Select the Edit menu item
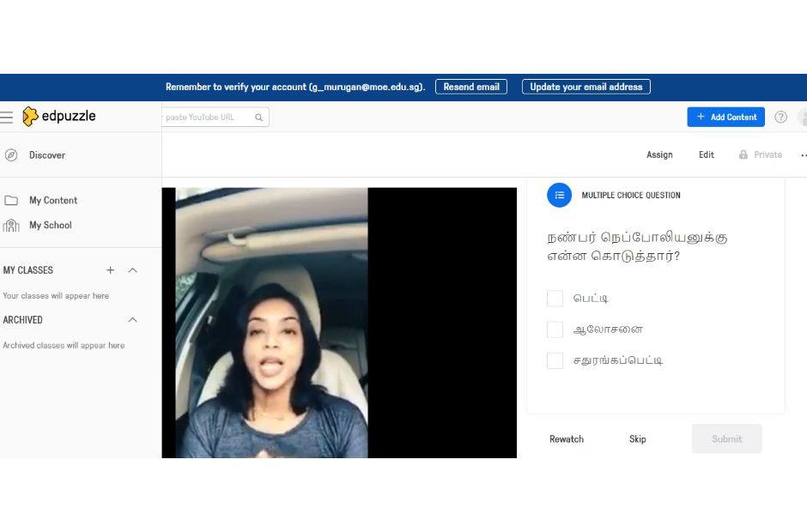807x532 pixels. tap(706, 155)
